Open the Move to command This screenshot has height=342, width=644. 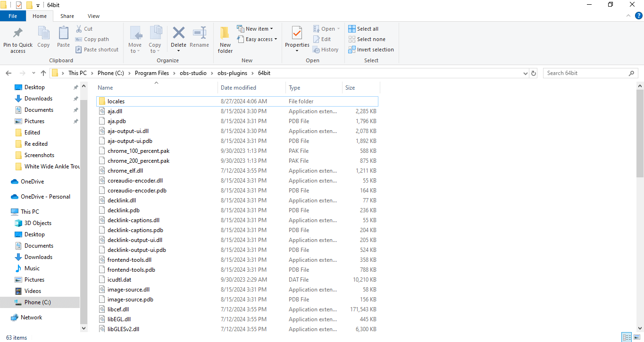pyautogui.click(x=135, y=40)
